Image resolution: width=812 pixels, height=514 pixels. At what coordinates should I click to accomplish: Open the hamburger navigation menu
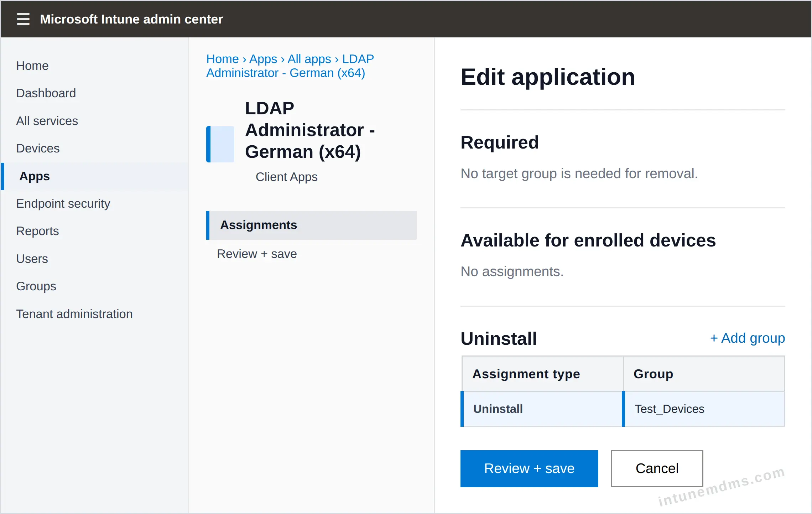(x=23, y=19)
